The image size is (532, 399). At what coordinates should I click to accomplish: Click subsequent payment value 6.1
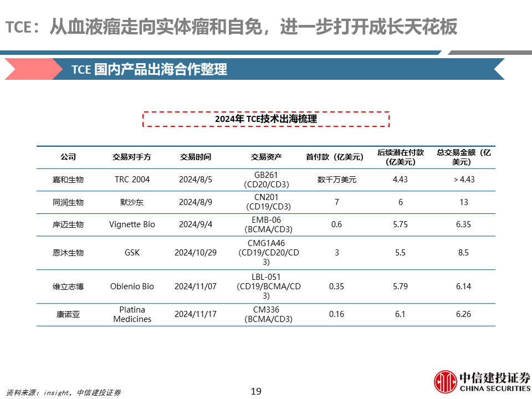[400, 315]
